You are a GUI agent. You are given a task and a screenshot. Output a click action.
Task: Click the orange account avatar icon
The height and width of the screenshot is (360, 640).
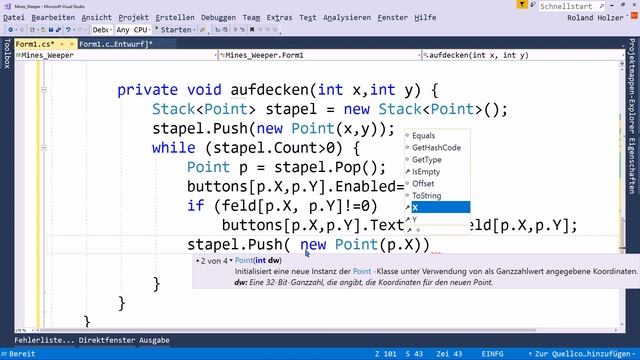tap(634, 16)
